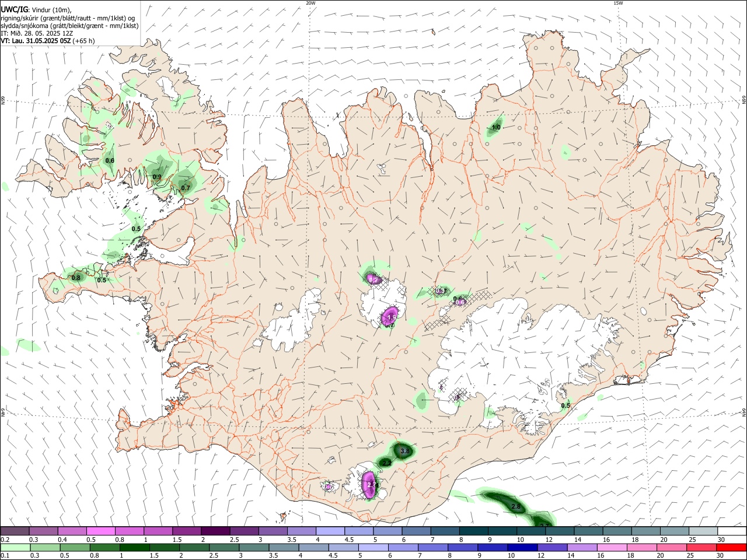Image resolution: width=747 pixels, height=560 pixels.
Task: Click the 'UWC/IG: Vindur (10m)' title line
Action: 36,10
